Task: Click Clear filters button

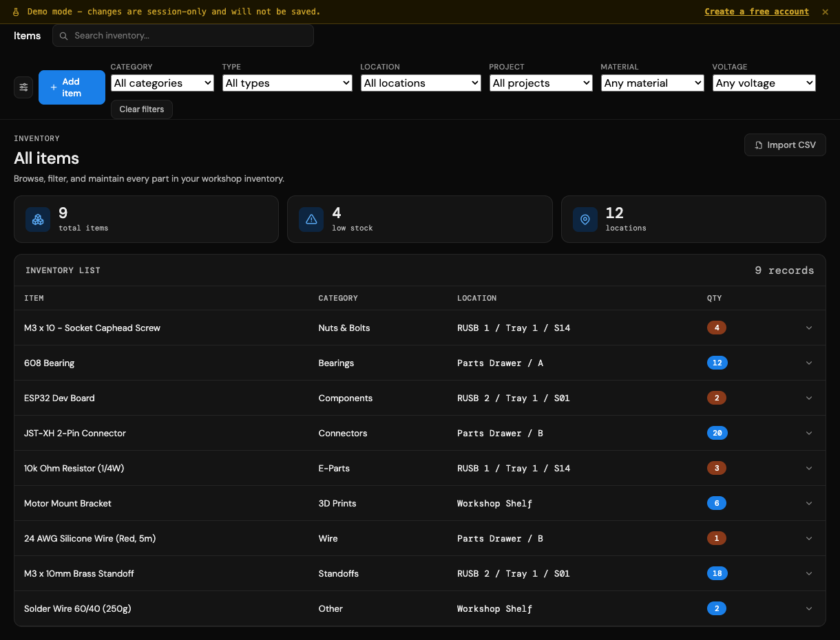Action: pyautogui.click(x=142, y=109)
